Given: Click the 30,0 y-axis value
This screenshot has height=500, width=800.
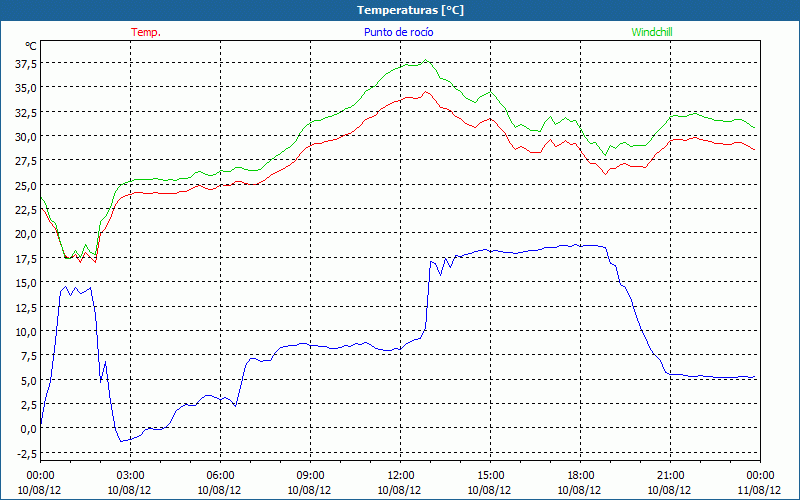Looking at the screenshot, I should (x=27, y=136).
